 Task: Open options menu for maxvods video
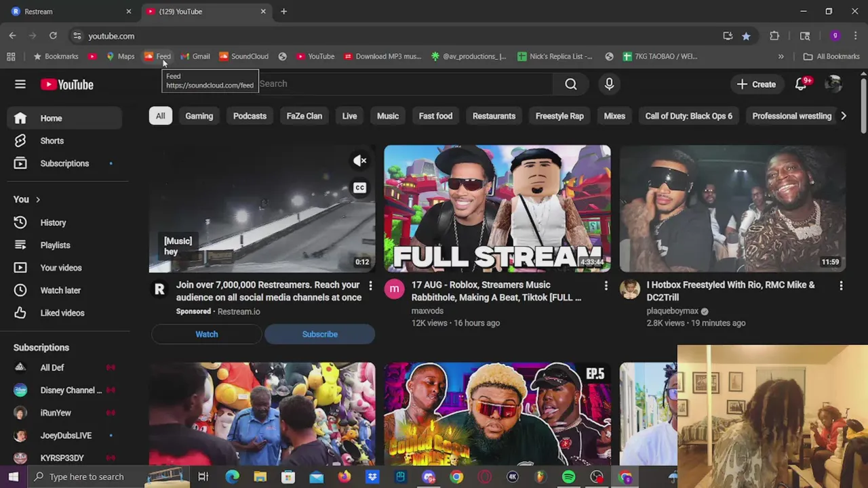[606, 286]
